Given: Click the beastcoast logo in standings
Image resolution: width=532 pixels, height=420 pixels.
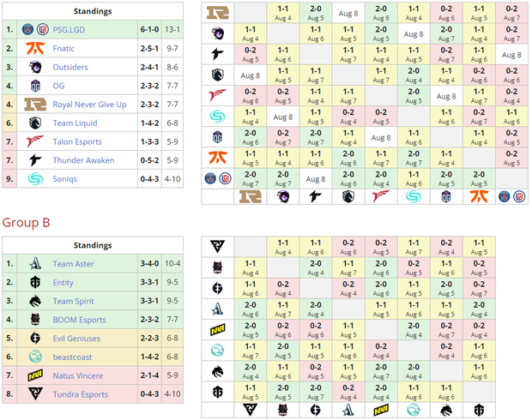Looking at the screenshot, I should pos(35,357).
